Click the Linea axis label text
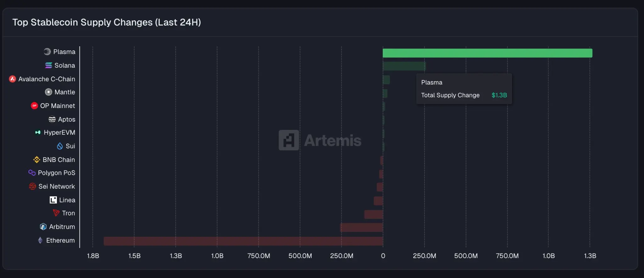The height and width of the screenshot is (278, 644). pos(67,200)
